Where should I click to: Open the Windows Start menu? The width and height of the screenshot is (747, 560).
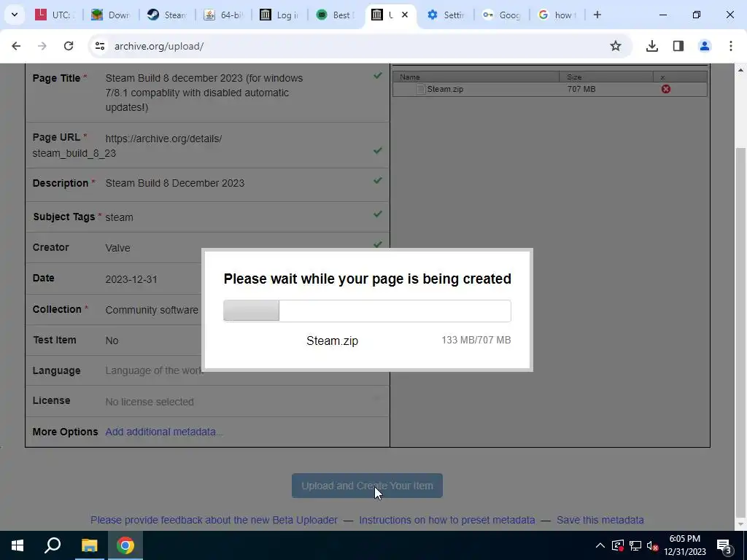point(18,545)
